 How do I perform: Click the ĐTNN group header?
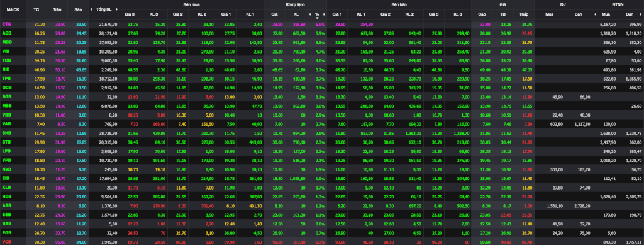pos(618,4)
